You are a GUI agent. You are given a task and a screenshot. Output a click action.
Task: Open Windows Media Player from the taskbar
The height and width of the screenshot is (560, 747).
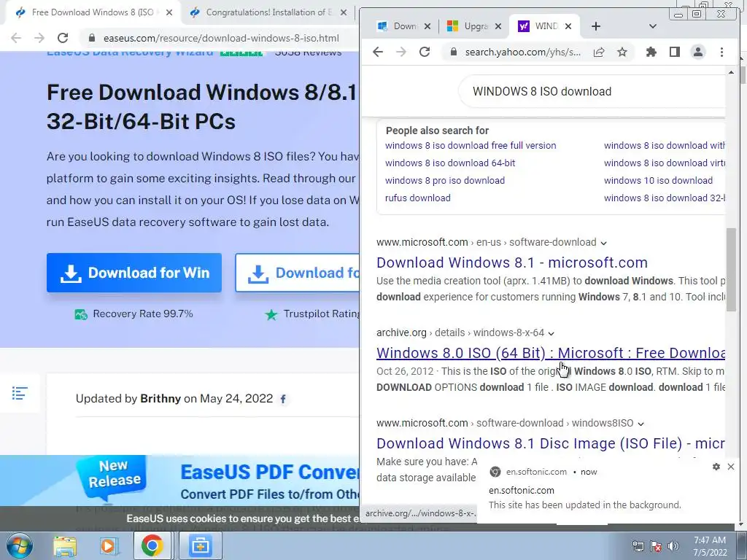click(x=108, y=545)
